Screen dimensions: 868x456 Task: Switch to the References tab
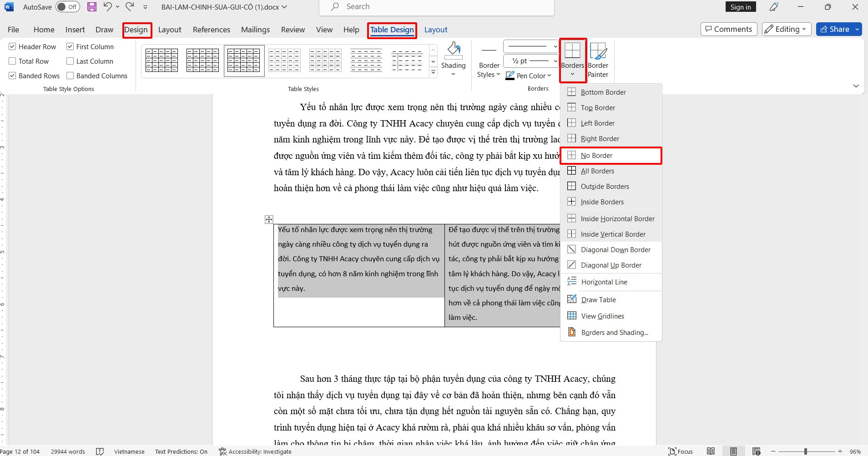point(211,29)
